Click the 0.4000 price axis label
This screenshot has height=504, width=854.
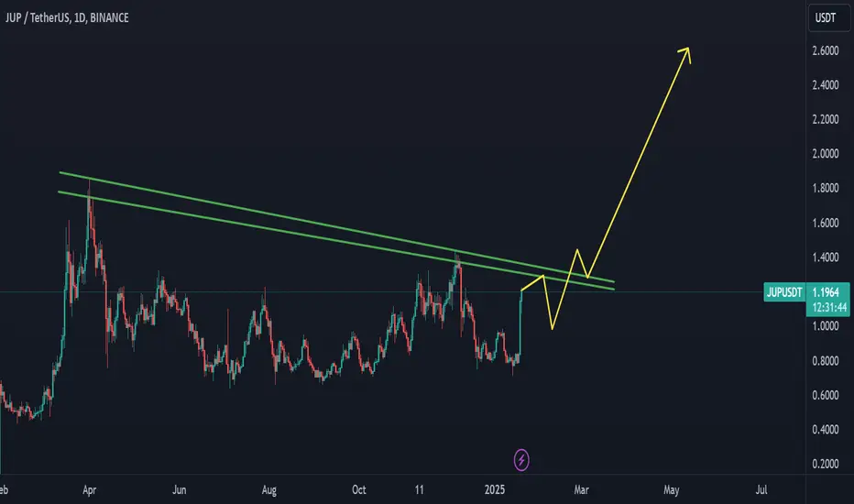coord(825,430)
